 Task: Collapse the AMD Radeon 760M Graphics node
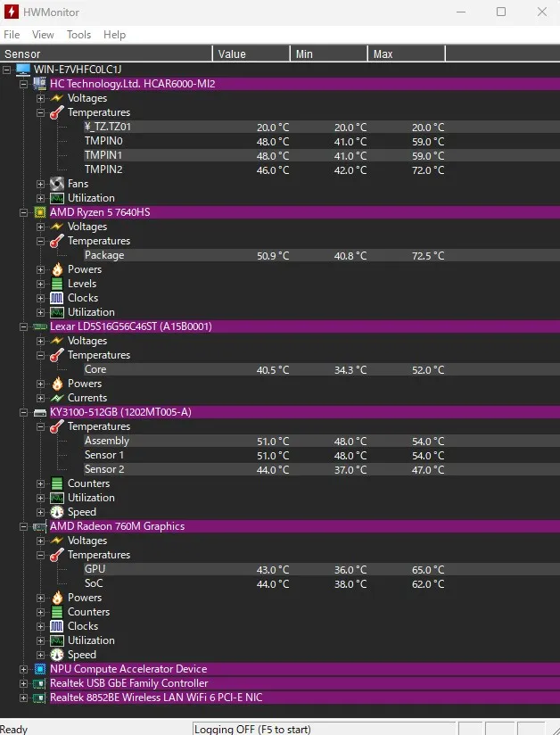(x=23, y=526)
